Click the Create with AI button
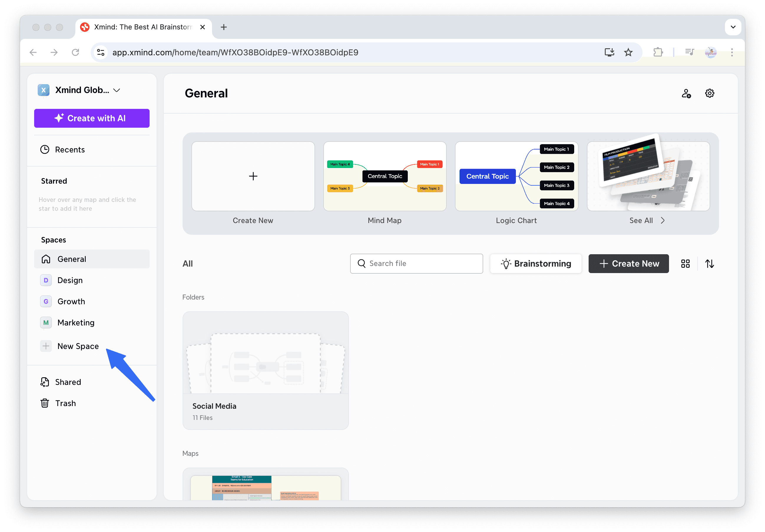The image size is (765, 532). click(x=92, y=118)
